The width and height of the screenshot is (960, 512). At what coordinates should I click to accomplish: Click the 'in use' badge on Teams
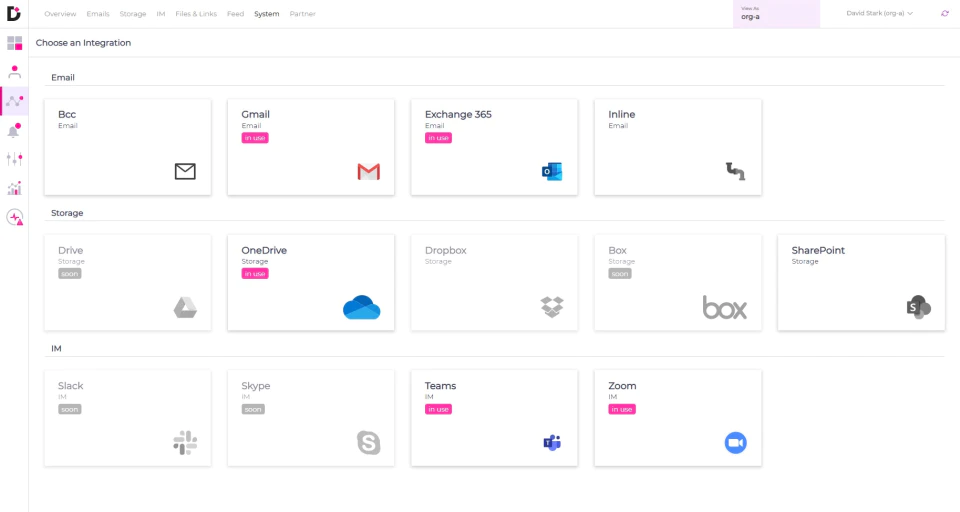click(438, 409)
